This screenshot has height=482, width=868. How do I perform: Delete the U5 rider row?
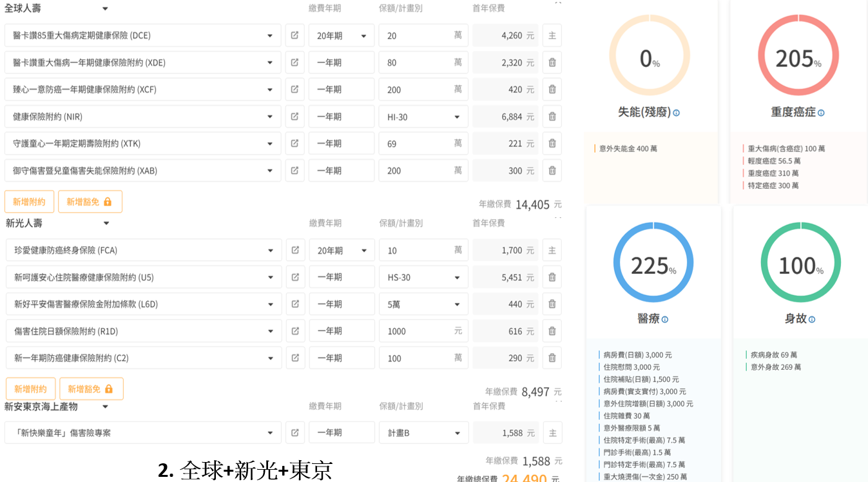(x=552, y=277)
